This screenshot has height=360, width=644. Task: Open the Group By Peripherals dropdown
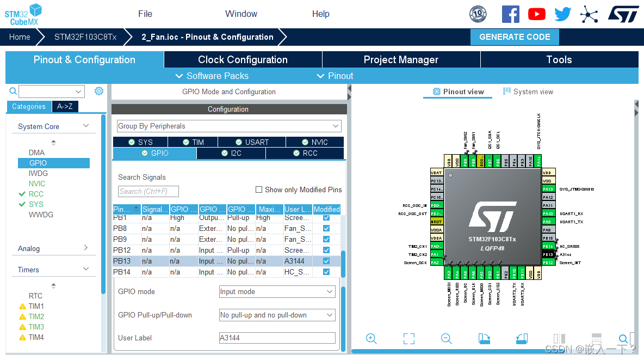point(229,126)
